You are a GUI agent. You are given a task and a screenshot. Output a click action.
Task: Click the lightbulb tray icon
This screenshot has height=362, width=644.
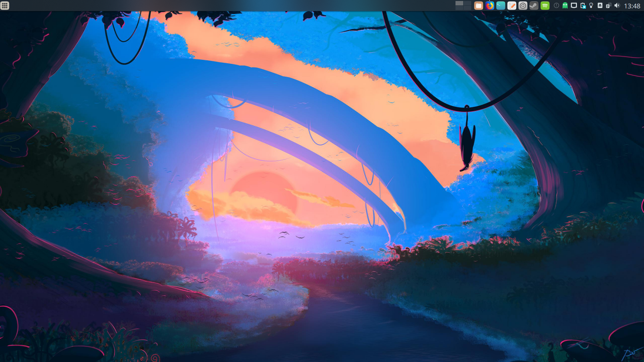click(x=591, y=5)
